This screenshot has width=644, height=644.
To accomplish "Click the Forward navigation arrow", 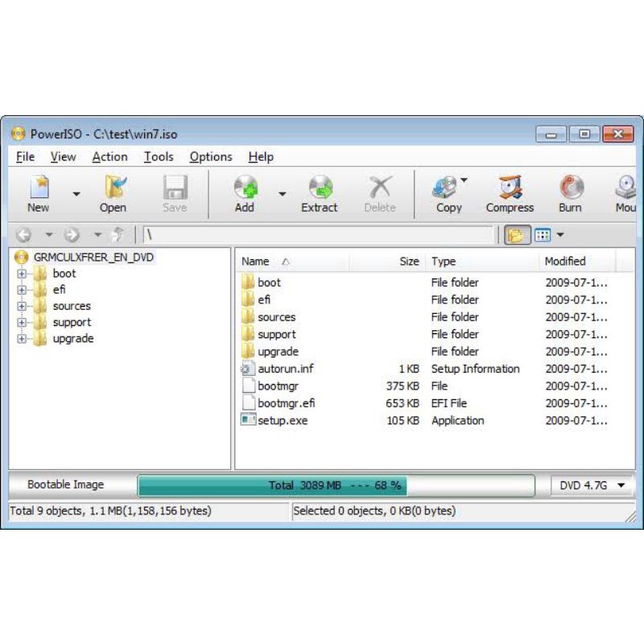I will tap(72, 235).
